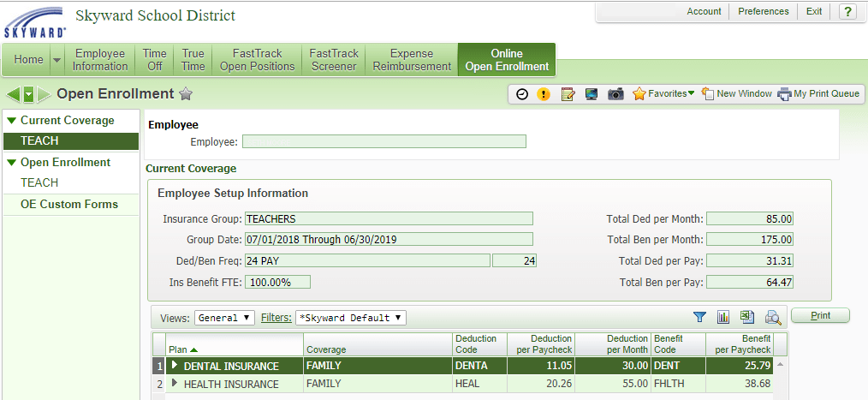Click the Ded/Ben Freq 24 PAY field
The image size is (868, 400).
[x=367, y=261]
